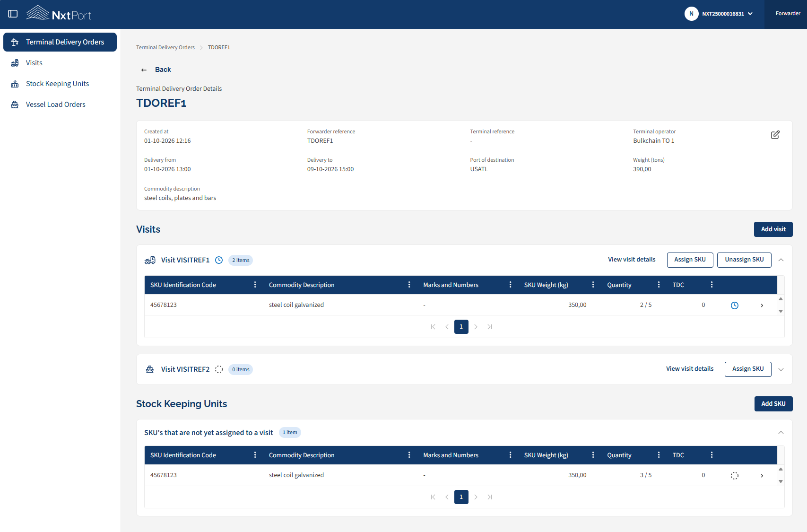The width and height of the screenshot is (807, 532).
Task: Click the Add visit button
Action: [x=773, y=229]
